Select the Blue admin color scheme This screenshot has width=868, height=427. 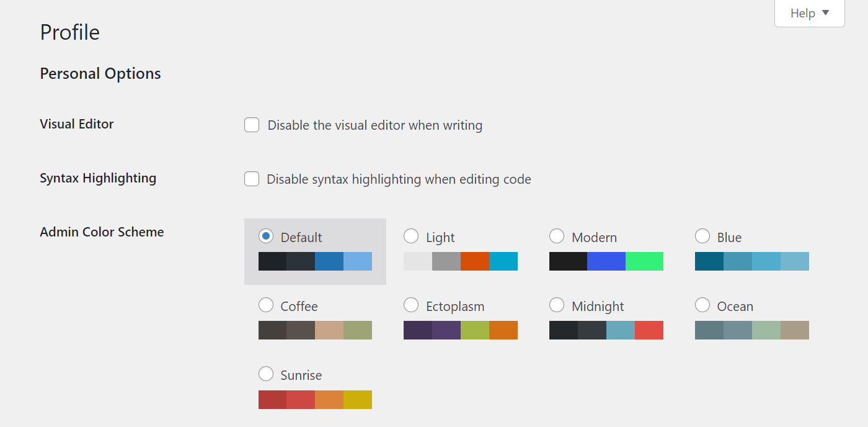coord(702,236)
